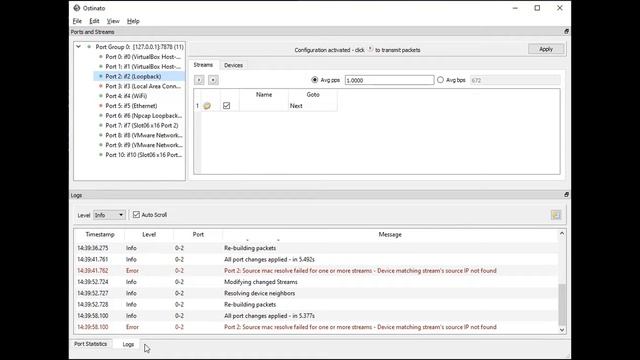
Task: Open the View menu
Action: click(x=113, y=21)
